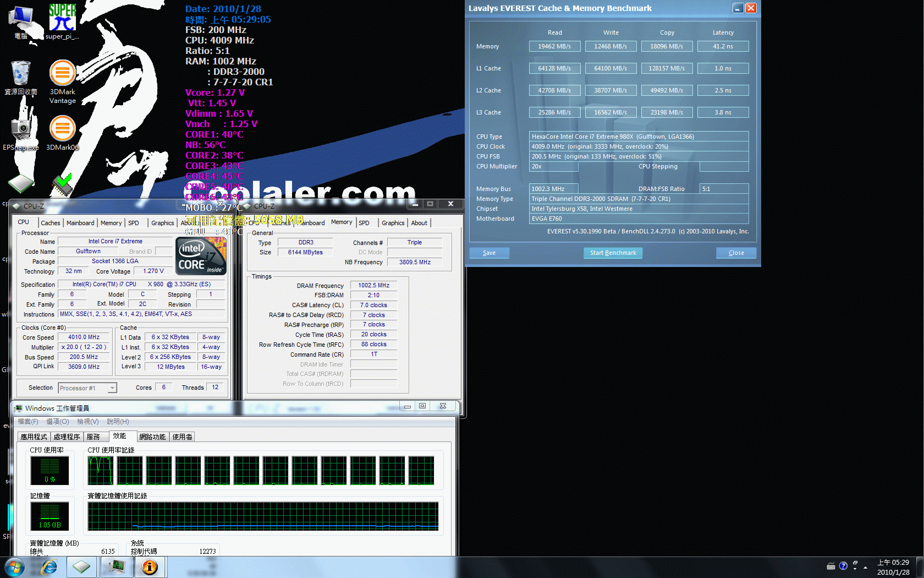Open the Computer desktop icon
The width and height of the screenshot is (924, 578).
pyautogui.click(x=21, y=22)
